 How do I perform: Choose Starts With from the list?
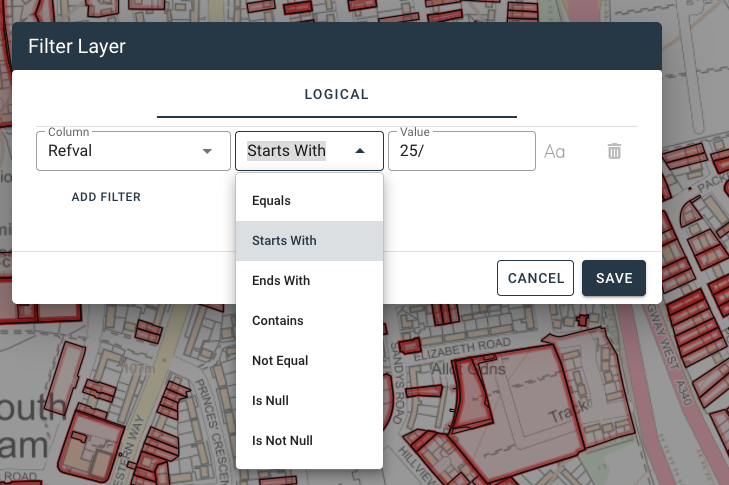tap(283, 241)
